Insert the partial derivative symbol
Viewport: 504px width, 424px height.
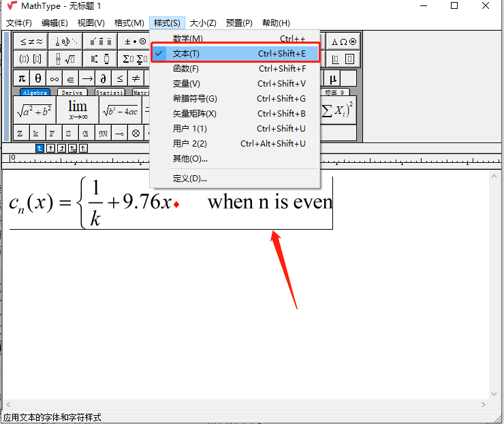tap(103, 78)
